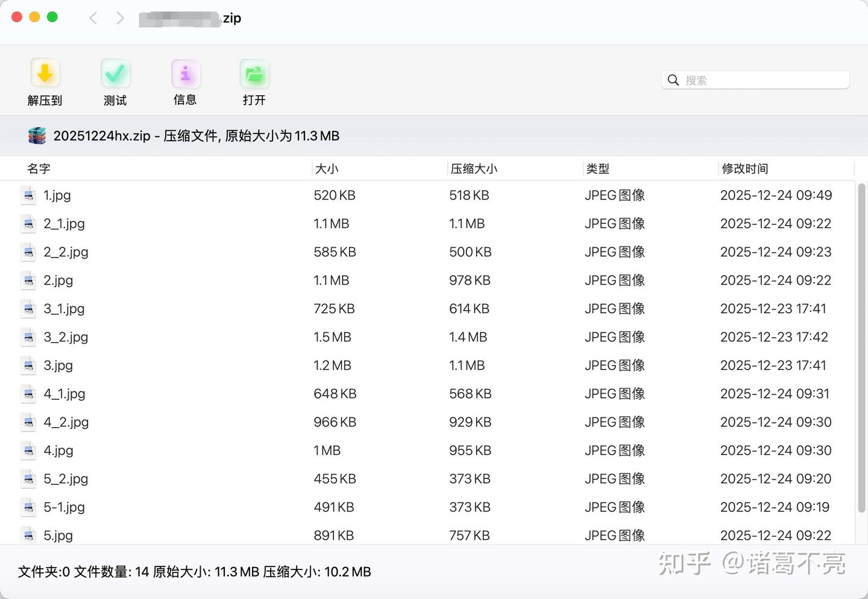Click the file icon of 4_2.jpg
This screenshot has height=599, width=868.
(28, 422)
